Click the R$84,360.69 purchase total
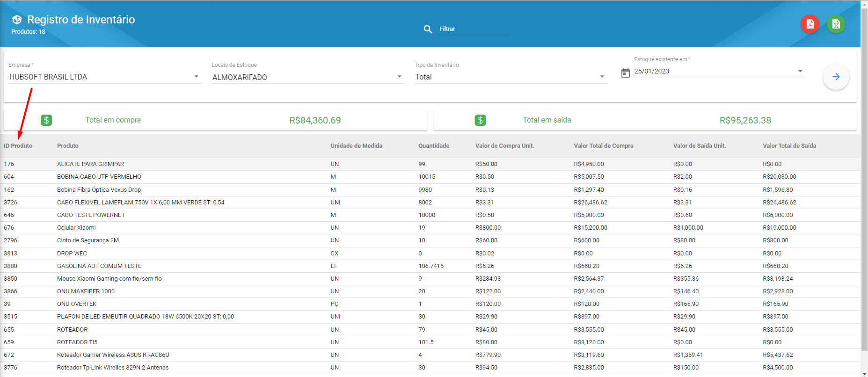This screenshot has width=868, height=377. [x=315, y=120]
